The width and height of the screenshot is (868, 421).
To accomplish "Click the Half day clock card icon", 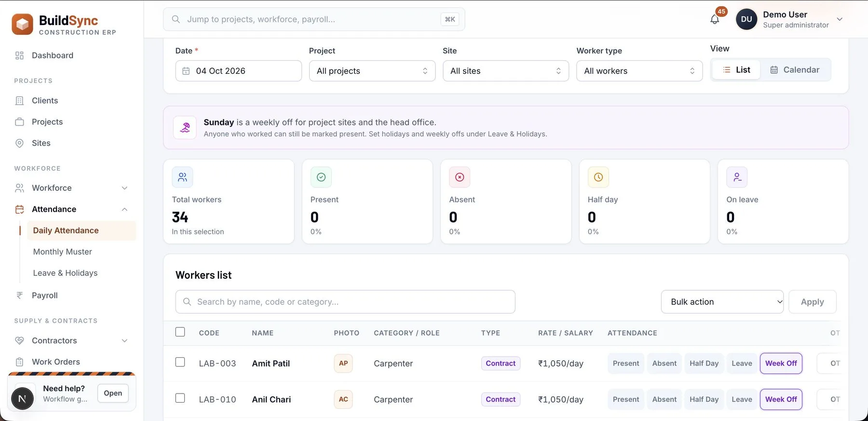I will [598, 177].
